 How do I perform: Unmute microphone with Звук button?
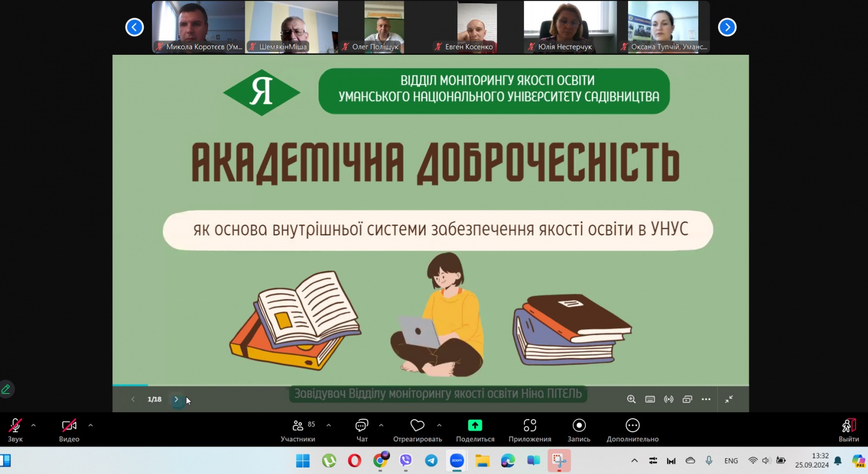pyautogui.click(x=15, y=430)
